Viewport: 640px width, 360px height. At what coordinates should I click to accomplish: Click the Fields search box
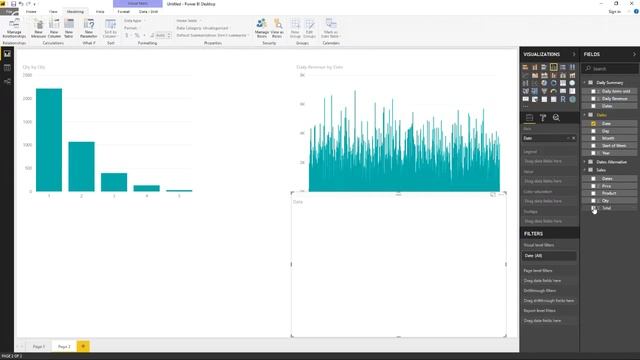tap(610, 69)
